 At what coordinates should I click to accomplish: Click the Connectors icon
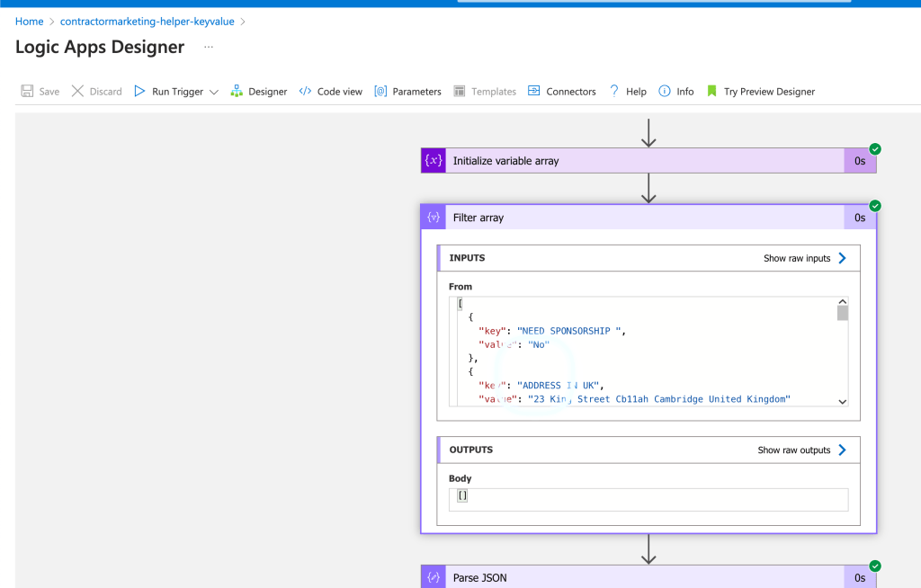point(533,91)
